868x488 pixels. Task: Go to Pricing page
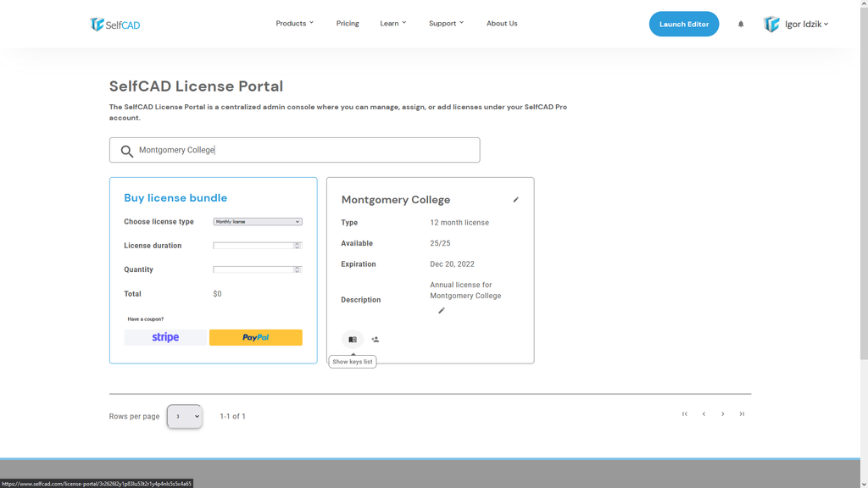pyautogui.click(x=348, y=23)
